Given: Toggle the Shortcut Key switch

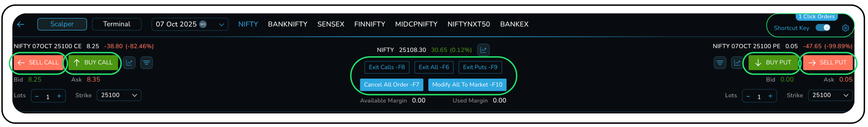Looking at the screenshot, I should (823, 28).
